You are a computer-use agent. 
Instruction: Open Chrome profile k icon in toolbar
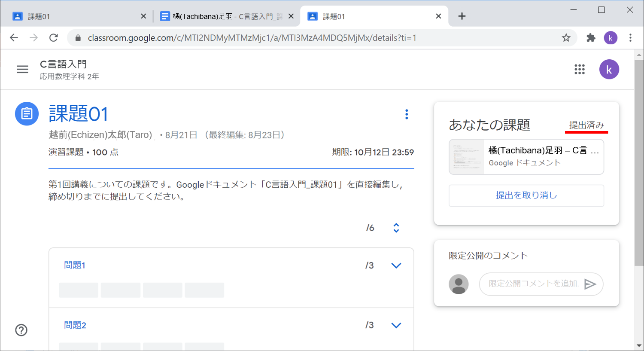coord(611,38)
